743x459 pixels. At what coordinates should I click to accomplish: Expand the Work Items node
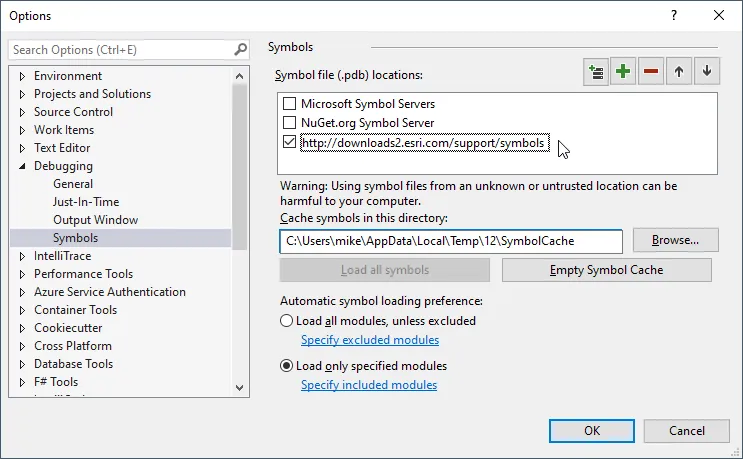coord(22,130)
